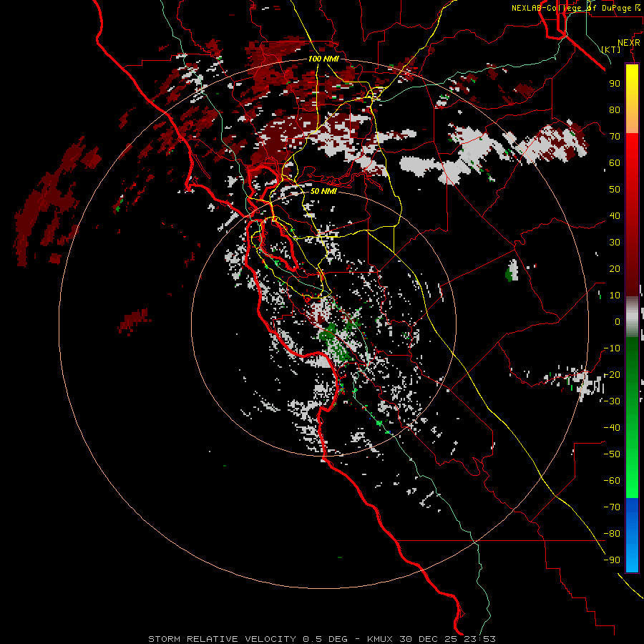Viewport: 644px width, 644px height.
Task: Click the "NEXR" label above the color scale
Action: click(x=628, y=43)
